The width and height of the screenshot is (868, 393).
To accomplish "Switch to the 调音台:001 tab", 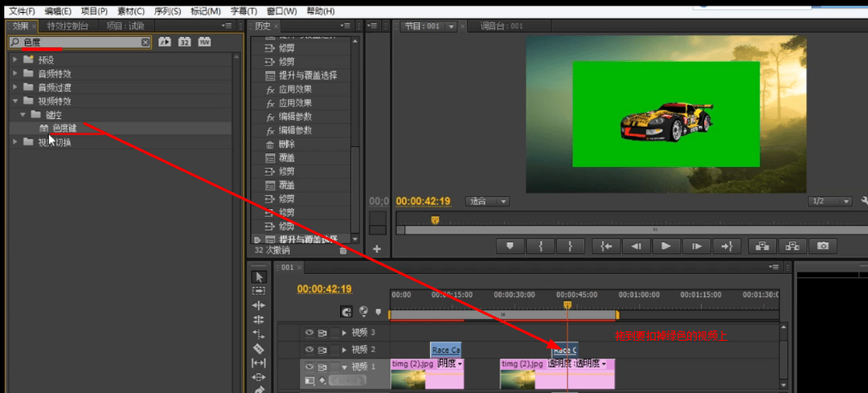I will click(x=502, y=26).
